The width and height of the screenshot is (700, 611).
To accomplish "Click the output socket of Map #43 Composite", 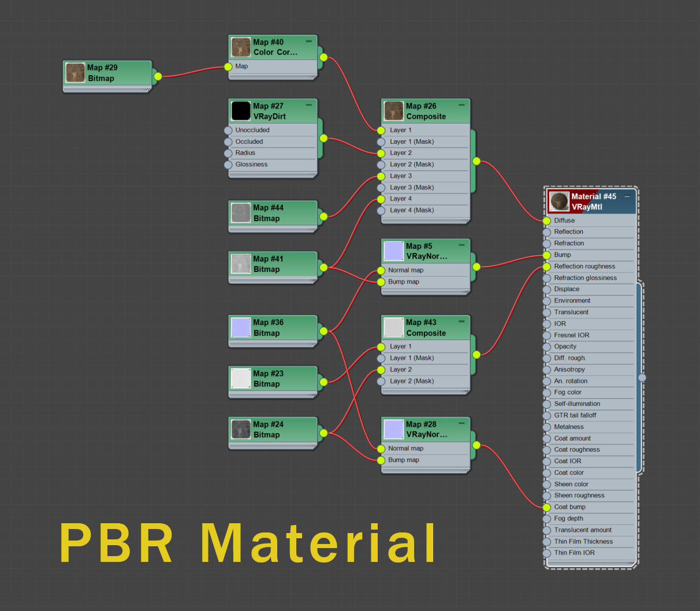I will point(476,355).
